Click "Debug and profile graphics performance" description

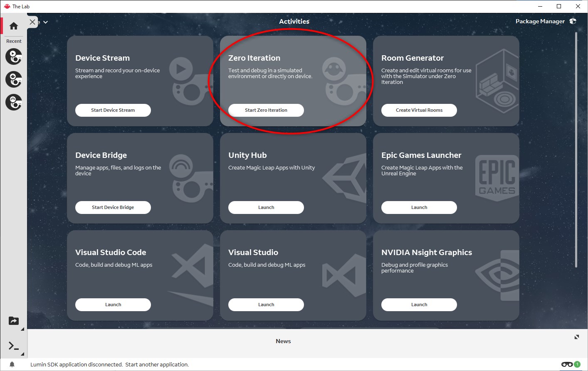tap(415, 268)
